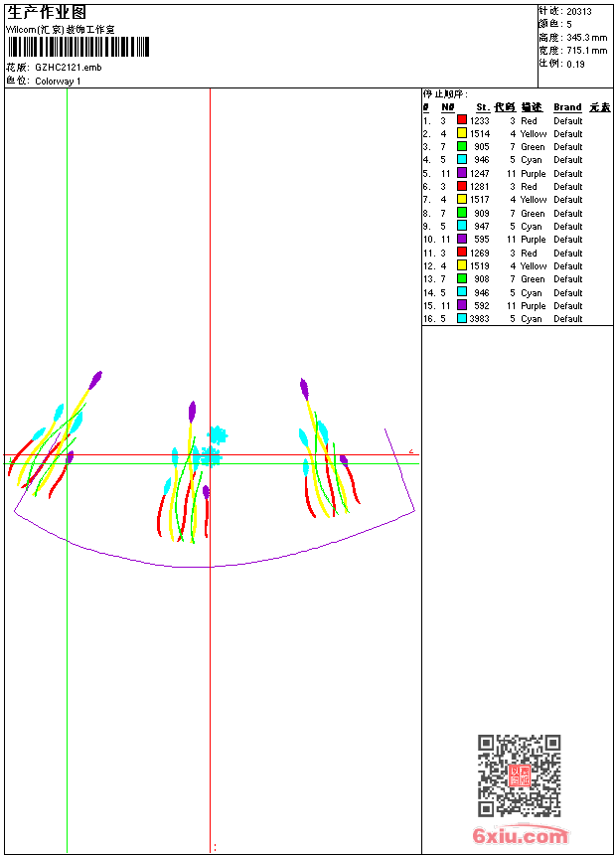The image size is (616, 855).
Task: Click the stitch count 3983 in row 16
Action: (479, 319)
